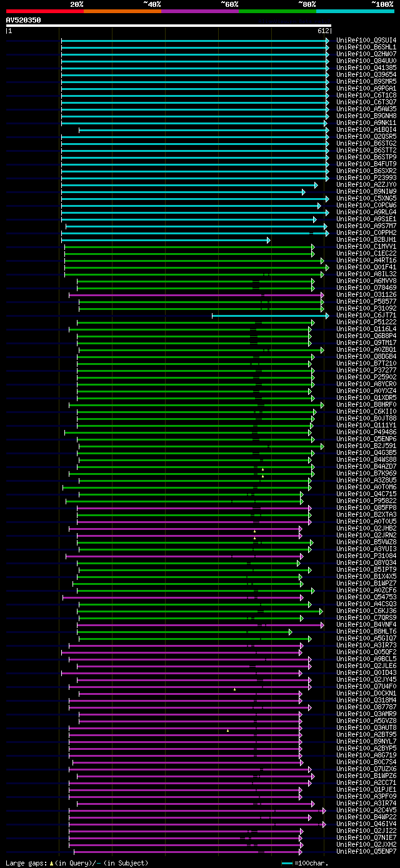
Task: Select the UniRef100_Q01F41 label
Action: coord(366,267)
